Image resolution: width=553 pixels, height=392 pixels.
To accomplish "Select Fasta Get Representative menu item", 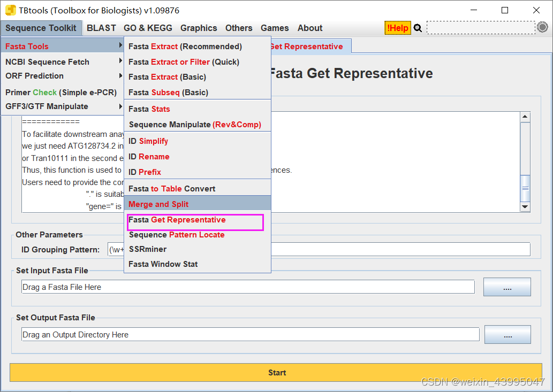I will 198,220.
